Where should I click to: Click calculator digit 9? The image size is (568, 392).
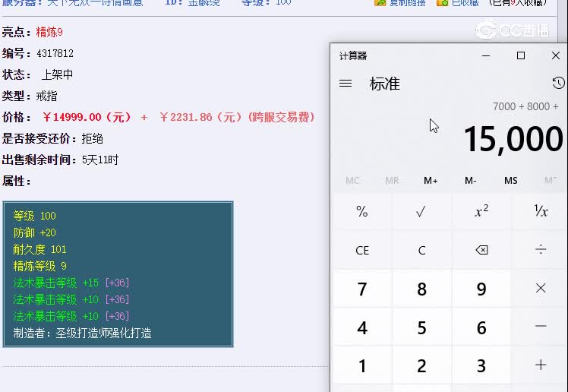tap(481, 289)
